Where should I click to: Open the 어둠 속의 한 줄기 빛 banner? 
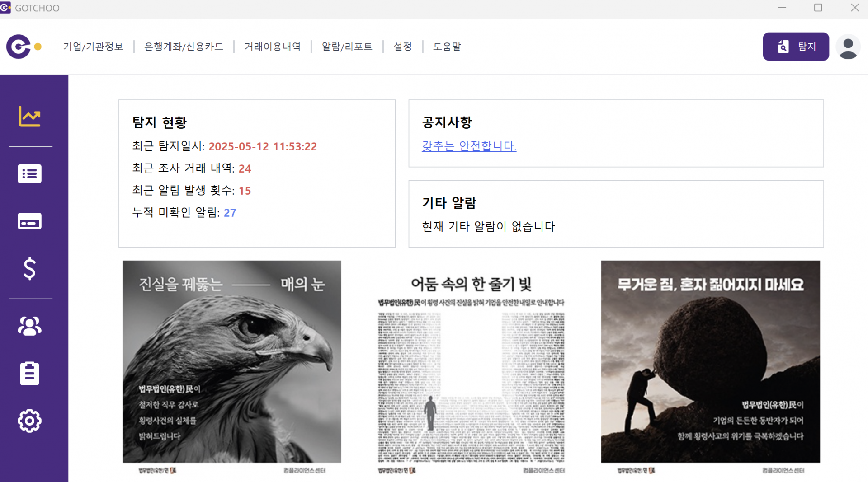point(471,368)
